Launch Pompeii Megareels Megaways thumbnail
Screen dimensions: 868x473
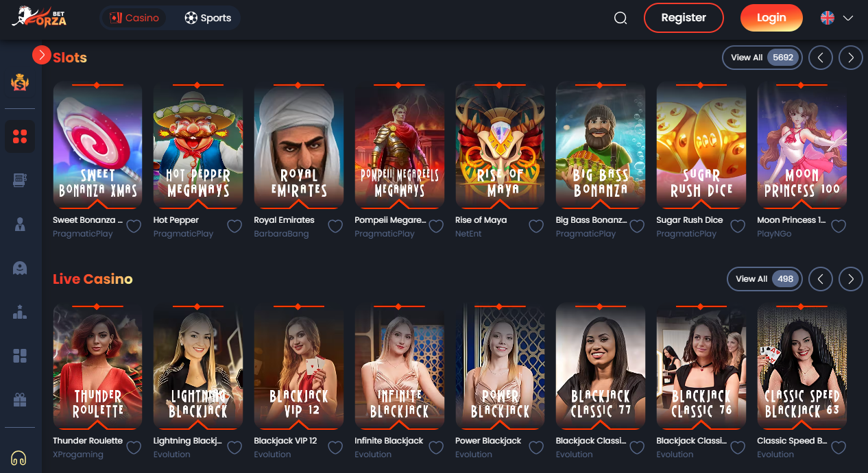[x=400, y=145]
